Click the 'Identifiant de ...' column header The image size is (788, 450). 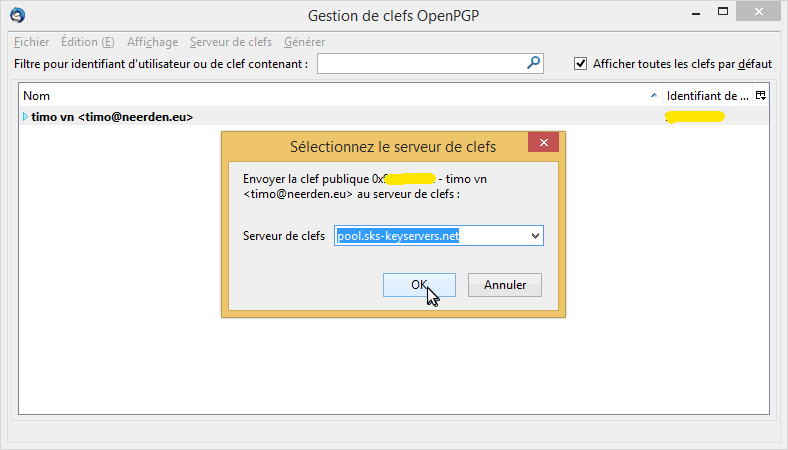click(x=708, y=96)
